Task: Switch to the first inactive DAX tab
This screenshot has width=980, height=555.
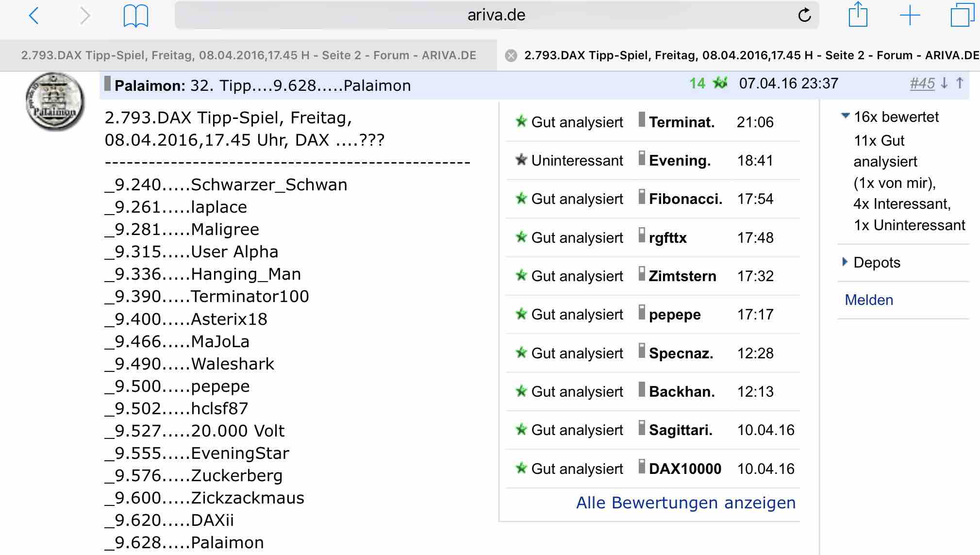Action: (x=249, y=55)
